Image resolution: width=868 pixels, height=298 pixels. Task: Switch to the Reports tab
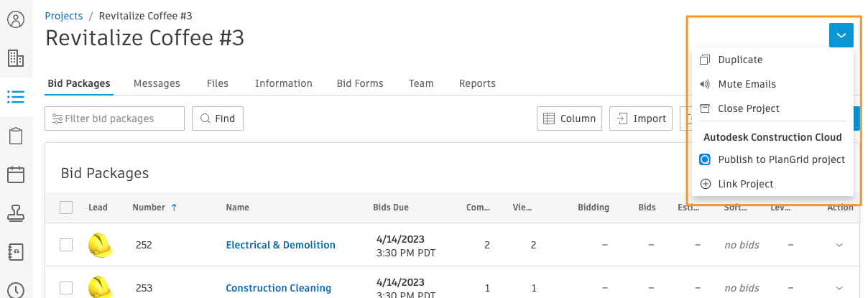tap(477, 83)
